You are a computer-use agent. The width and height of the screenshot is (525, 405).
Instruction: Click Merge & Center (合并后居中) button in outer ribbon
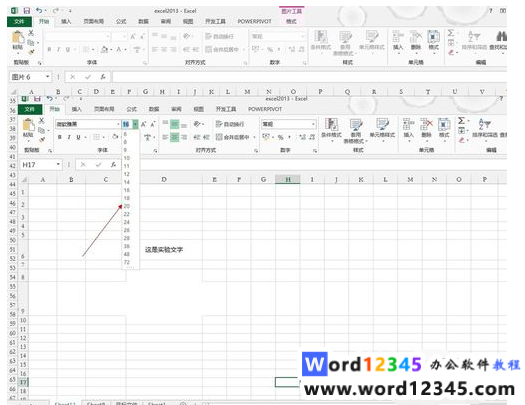[222, 50]
